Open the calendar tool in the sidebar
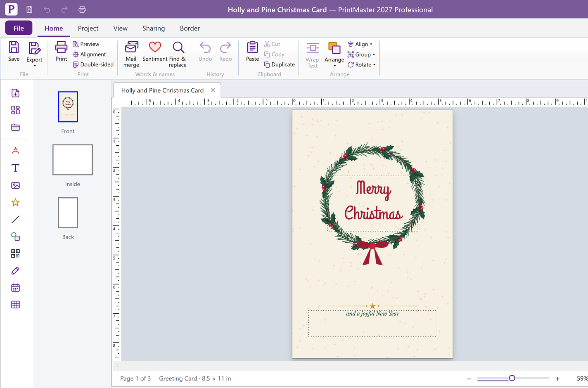This screenshot has width=588, height=388. click(x=15, y=288)
